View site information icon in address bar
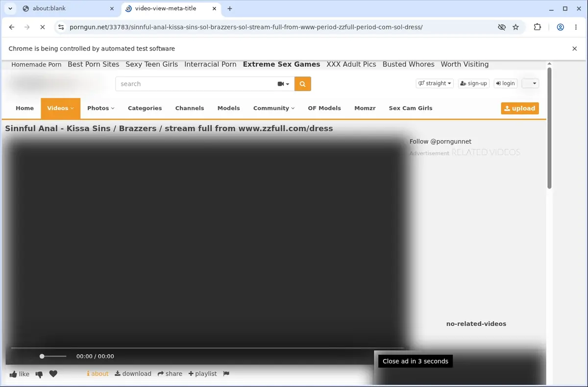588x387 pixels. [x=61, y=27]
